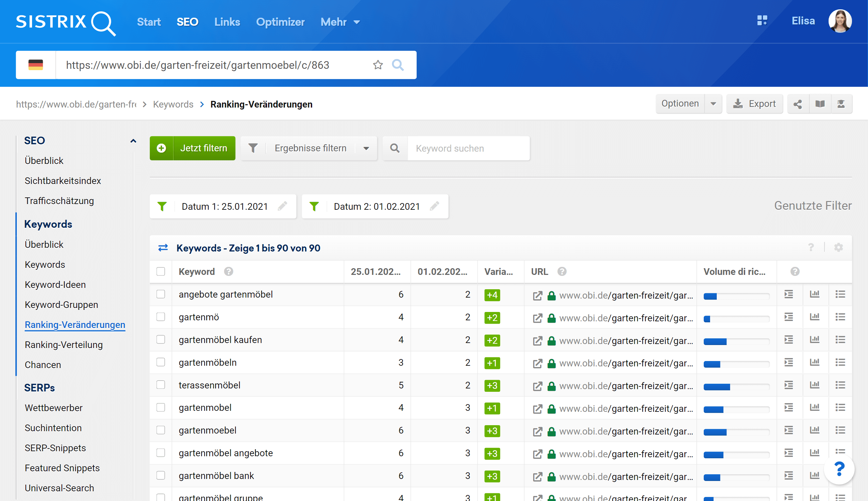
Task: Open the dashboard grid icon beside Elisa
Action: pos(762,21)
